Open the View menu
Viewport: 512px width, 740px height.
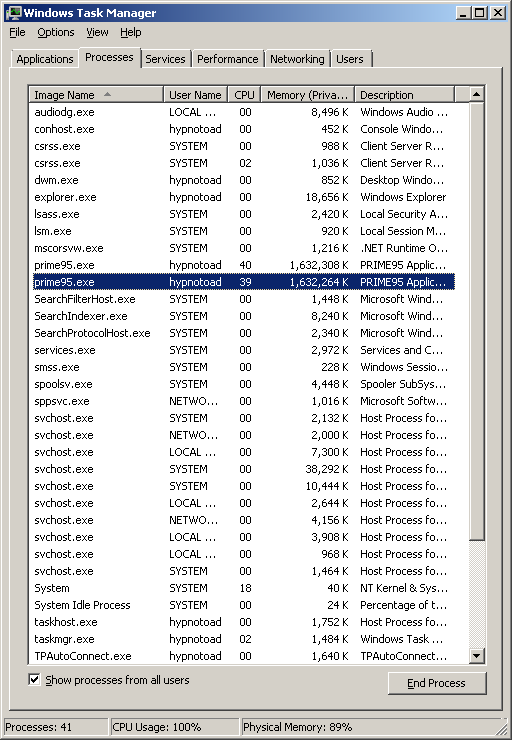tap(97, 32)
